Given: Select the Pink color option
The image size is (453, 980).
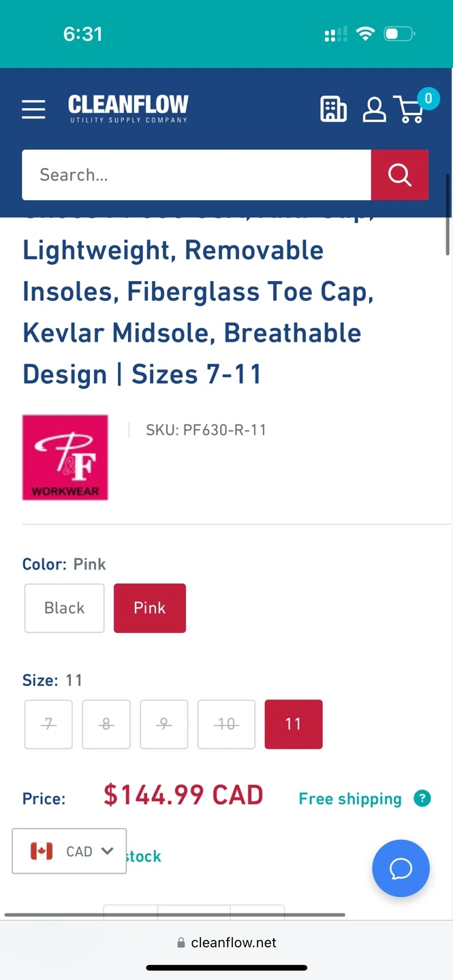Looking at the screenshot, I should pos(150,608).
